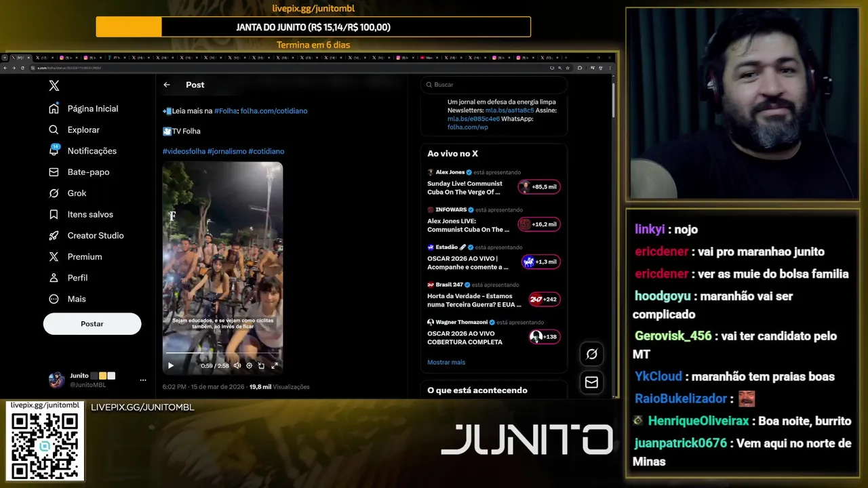Click the streamer webcam feed
The height and width of the screenshot is (488, 868).
[x=743, y=104]
